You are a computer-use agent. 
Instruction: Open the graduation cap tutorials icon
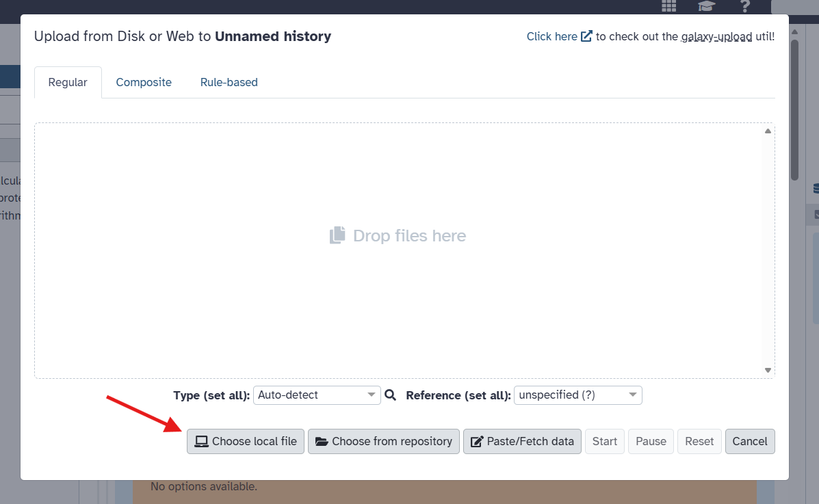click(706, 6)
